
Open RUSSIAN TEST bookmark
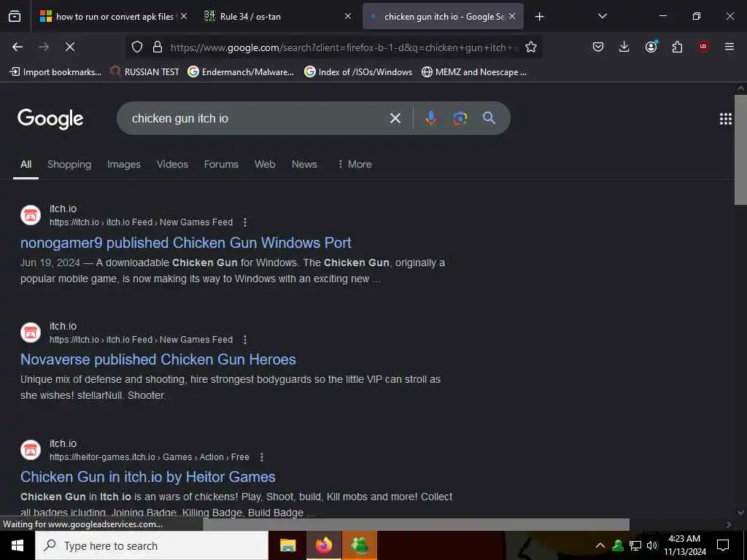point(144,72)
